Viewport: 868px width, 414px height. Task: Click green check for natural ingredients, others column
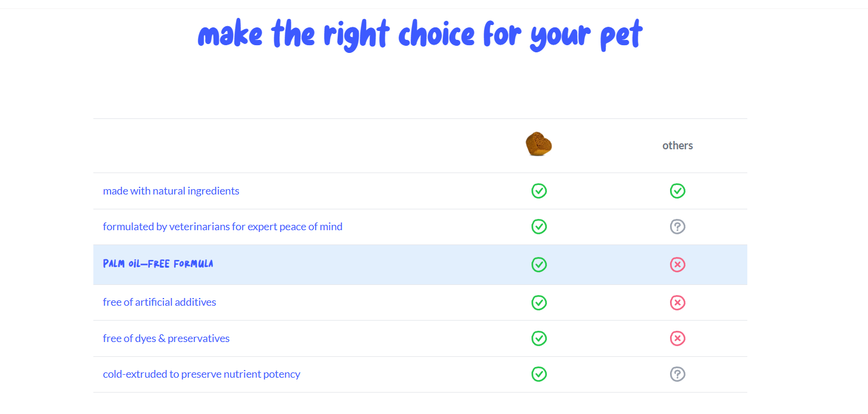coord(678,191)
